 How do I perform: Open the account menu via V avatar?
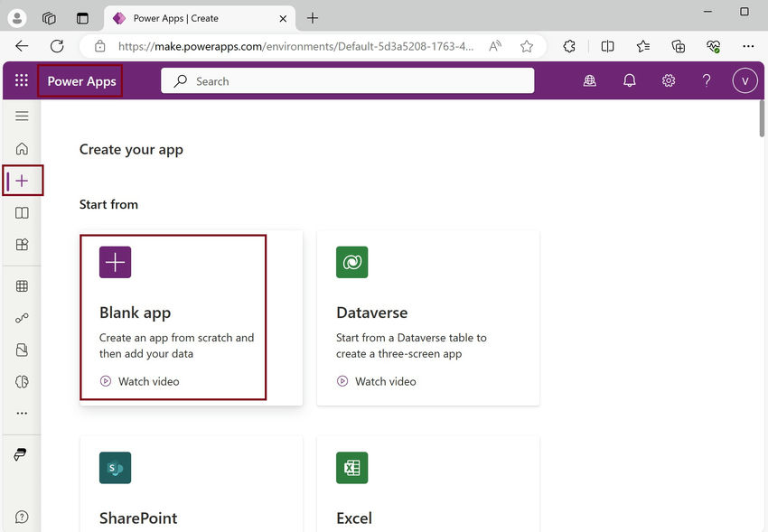745,80
